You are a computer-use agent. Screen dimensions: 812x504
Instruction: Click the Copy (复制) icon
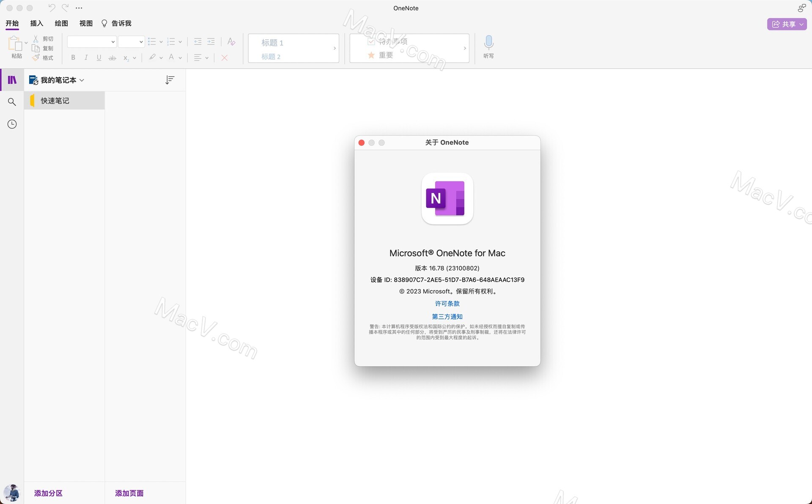36,48
